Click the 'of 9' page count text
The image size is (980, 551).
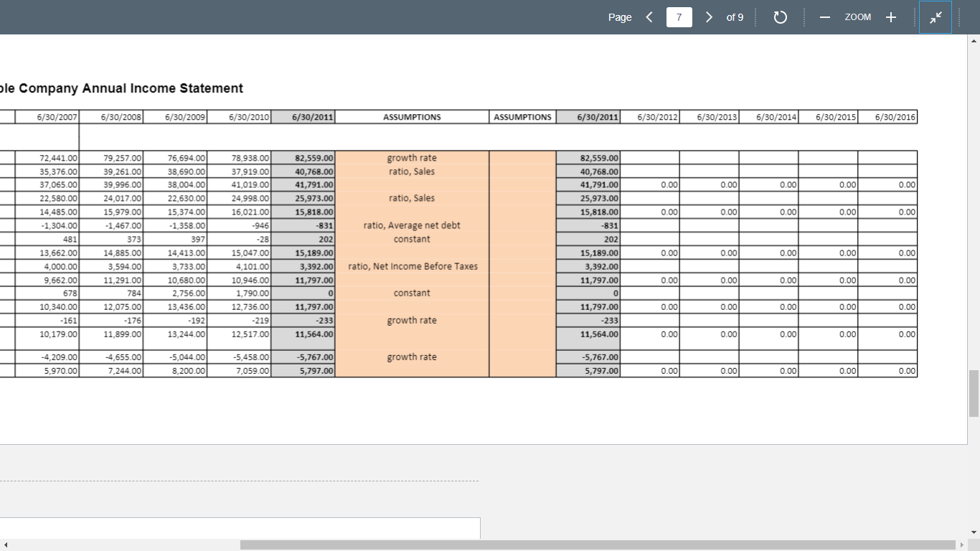[735, 17]
